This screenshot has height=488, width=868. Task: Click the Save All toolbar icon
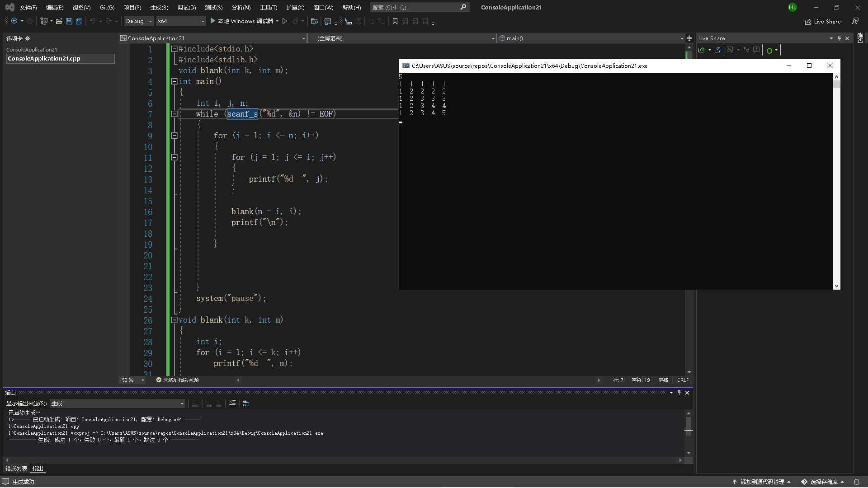[79, 21]
